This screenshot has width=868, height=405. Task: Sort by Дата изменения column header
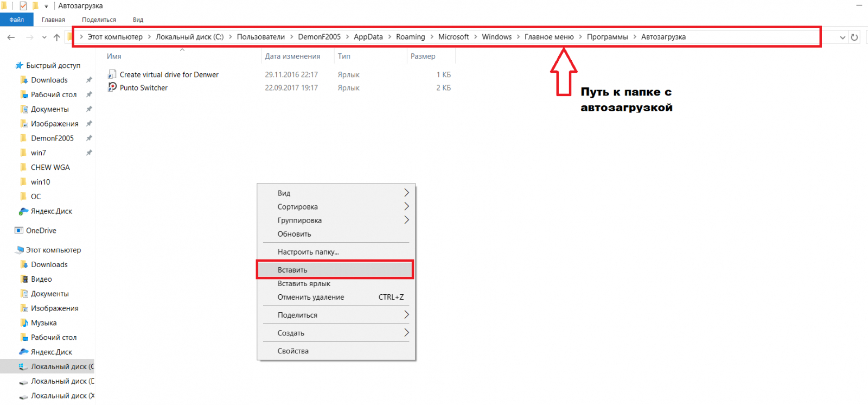(x=292, y=56)
